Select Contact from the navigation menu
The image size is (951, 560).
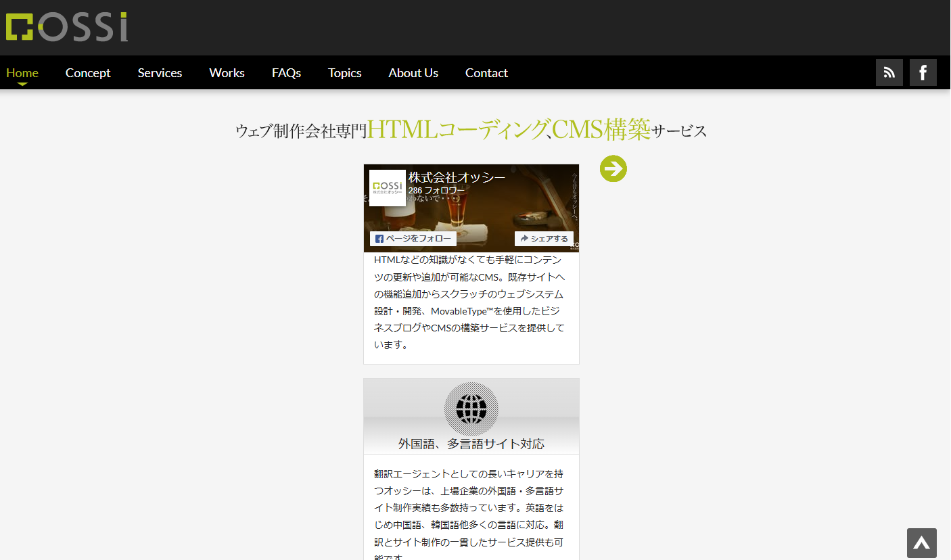[486, 72]
